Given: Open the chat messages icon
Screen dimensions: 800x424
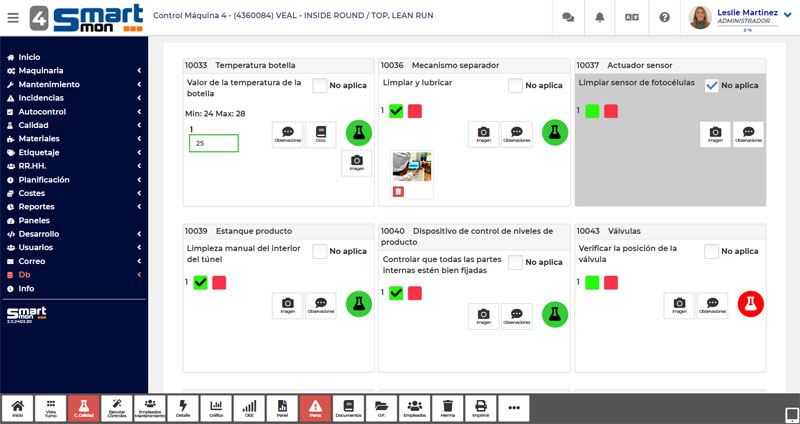Looking at the screenshot, I should click(x=568, y=17).
